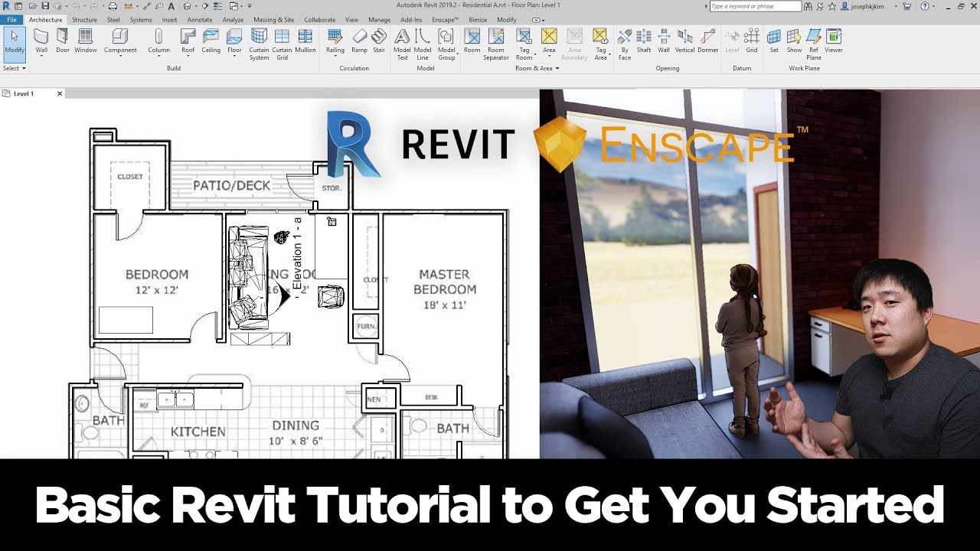Switch to the Insert tab
The width and height of the screenshot is (980, 551).
pyautogui.click(x=169, y=20)
